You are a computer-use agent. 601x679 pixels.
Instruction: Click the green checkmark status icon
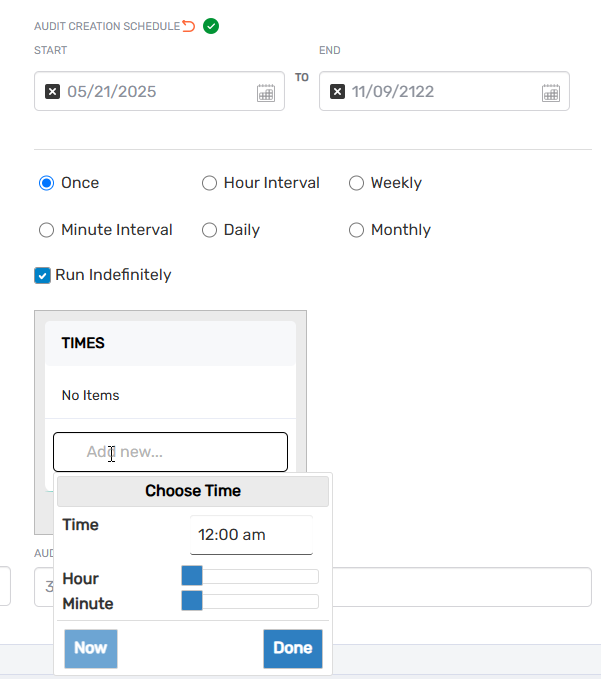[211, 25]
